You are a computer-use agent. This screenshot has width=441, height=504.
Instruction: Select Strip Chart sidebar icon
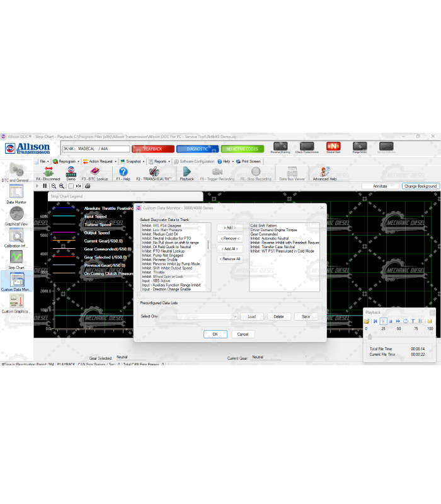tap(16, 258)
